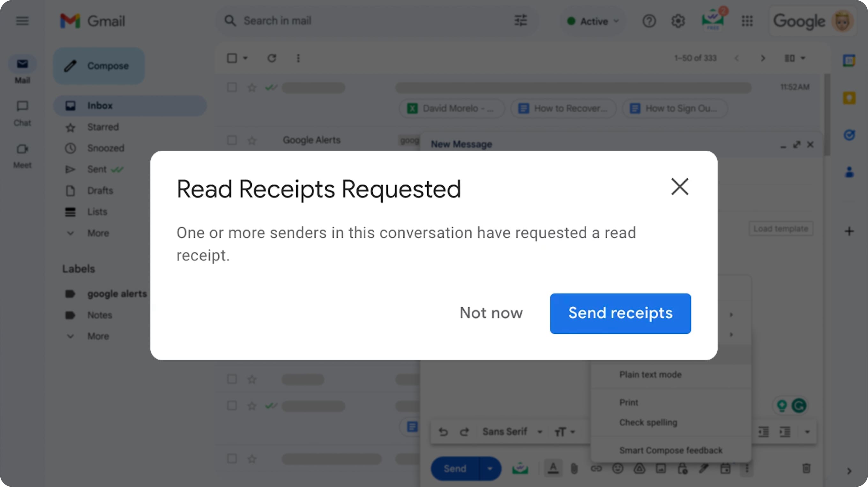Select the Text color icon in compose toolbar

tap(554, 468)
